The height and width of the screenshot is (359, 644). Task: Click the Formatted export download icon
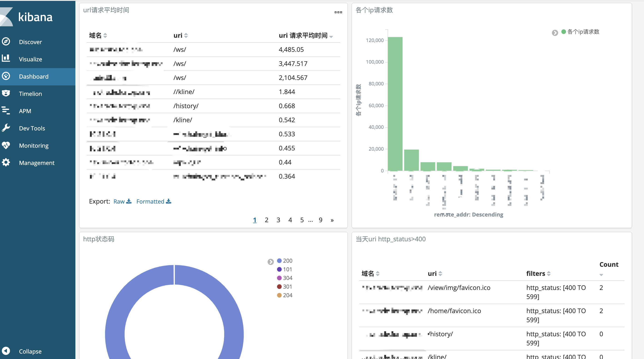169,201
